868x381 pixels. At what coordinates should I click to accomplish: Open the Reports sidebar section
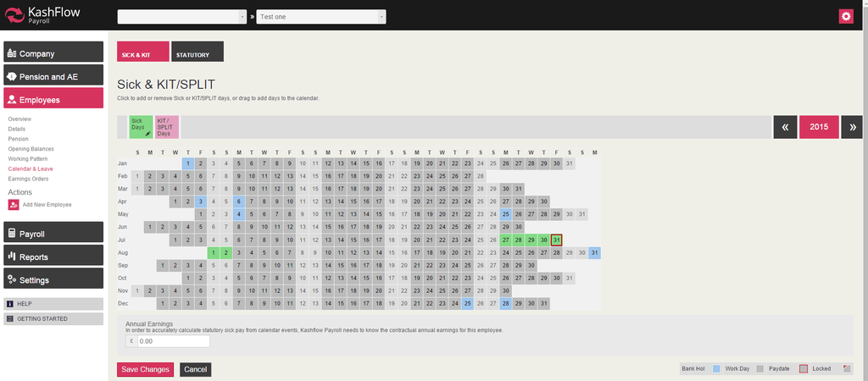coord(53,257)
